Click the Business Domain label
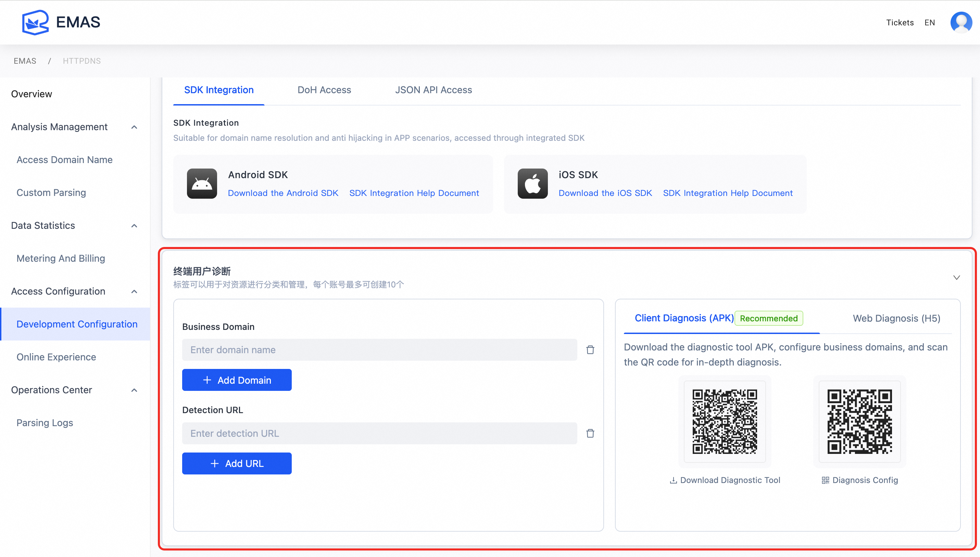This screenshot has height=557, width=980. tap(218, 327)
